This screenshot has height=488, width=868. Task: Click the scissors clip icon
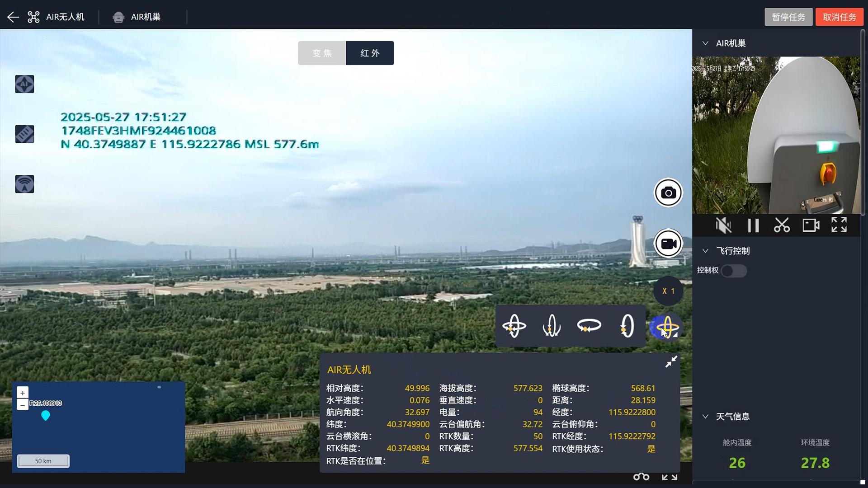[x=782, y=225]
